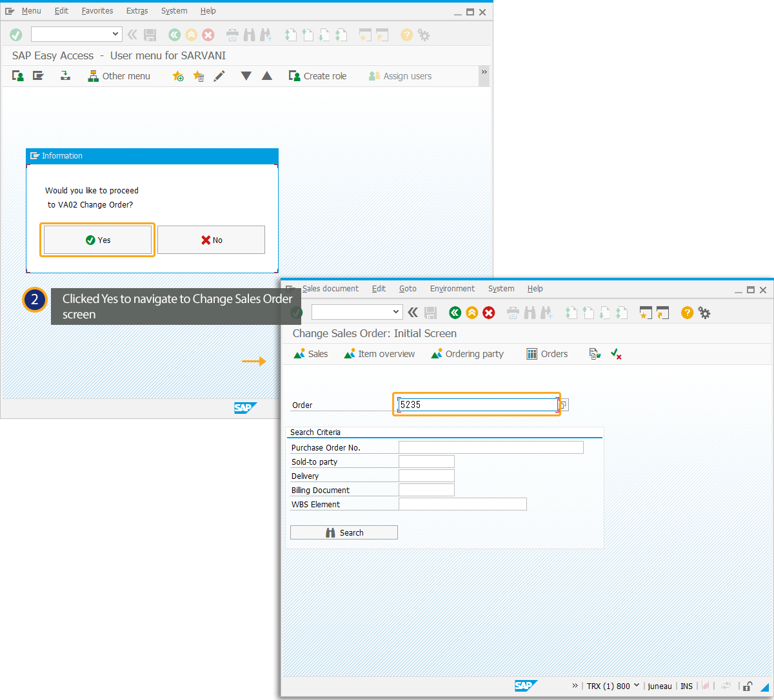This screenshot has height=700, width=774.
Task: Click Find binoculars icon in Sales Order toolbar
Action: tap(530, 313)
